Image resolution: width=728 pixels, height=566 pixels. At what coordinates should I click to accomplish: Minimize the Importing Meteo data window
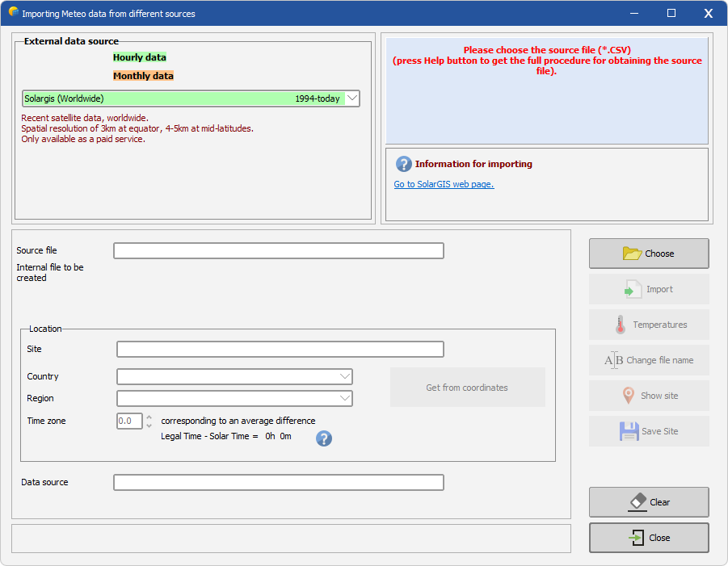(x=634, y=13)
